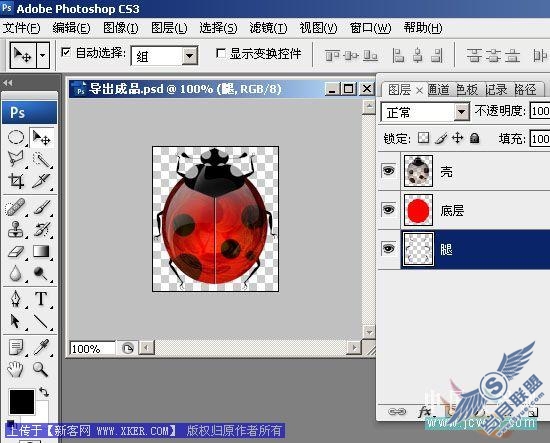Hide the 壳 layer eye icon
This screenshot has width=550, height=443.
click(x=388, y=171)
